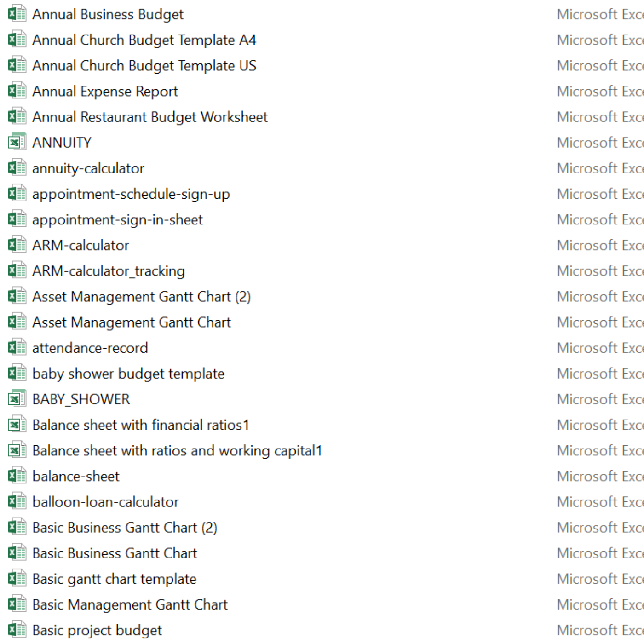
Task: Click the Excel icon for ARM-calculator_tracking
Action: (x=17, y=270)
